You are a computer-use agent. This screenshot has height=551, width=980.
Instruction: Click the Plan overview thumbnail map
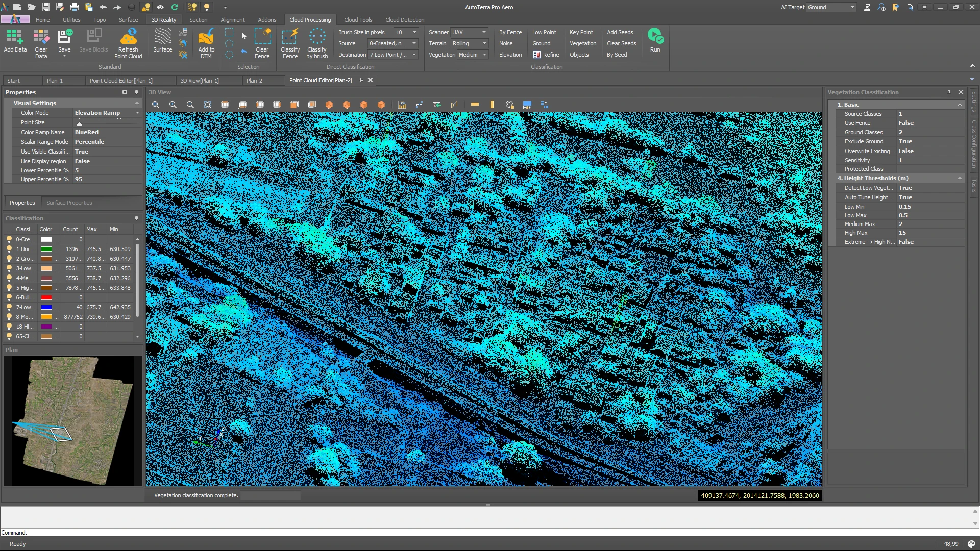pos(72,421)
